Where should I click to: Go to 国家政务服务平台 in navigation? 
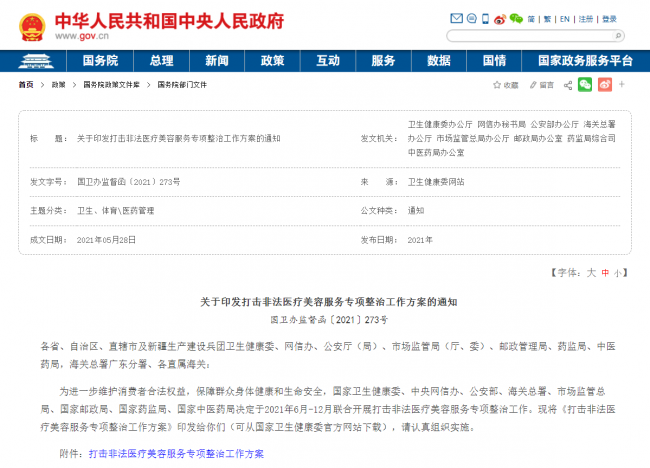[585, 60]
